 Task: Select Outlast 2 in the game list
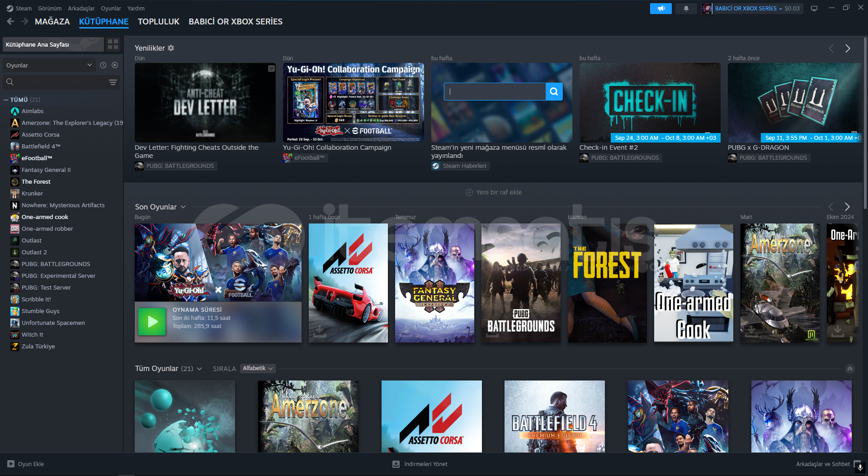34,252
